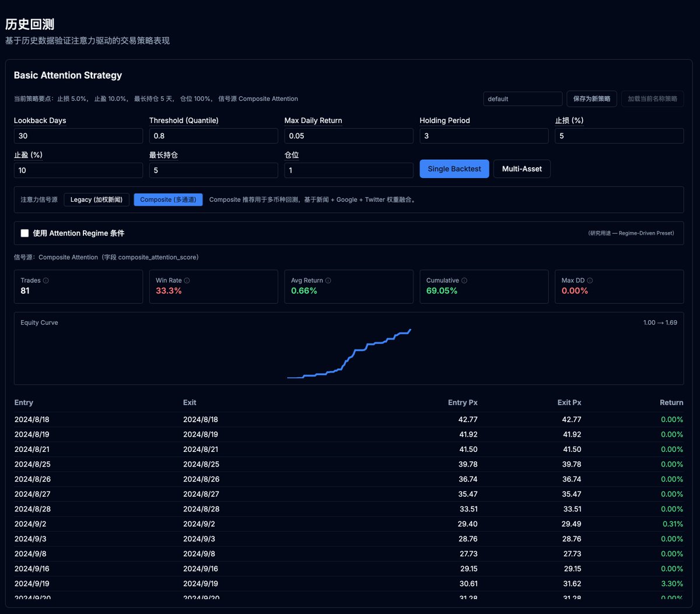Click the 仓位 input field

click(349, 170)
